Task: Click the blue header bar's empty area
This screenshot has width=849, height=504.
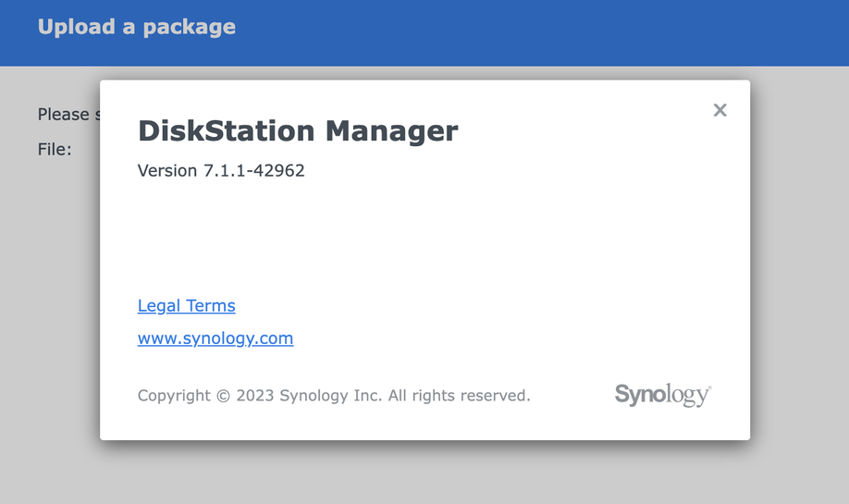Action: 555,32
